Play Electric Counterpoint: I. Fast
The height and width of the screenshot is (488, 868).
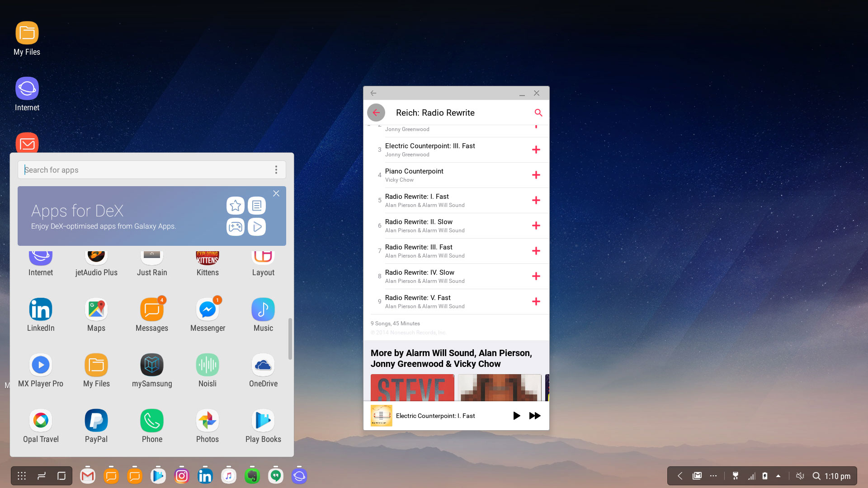pos(516,416)
